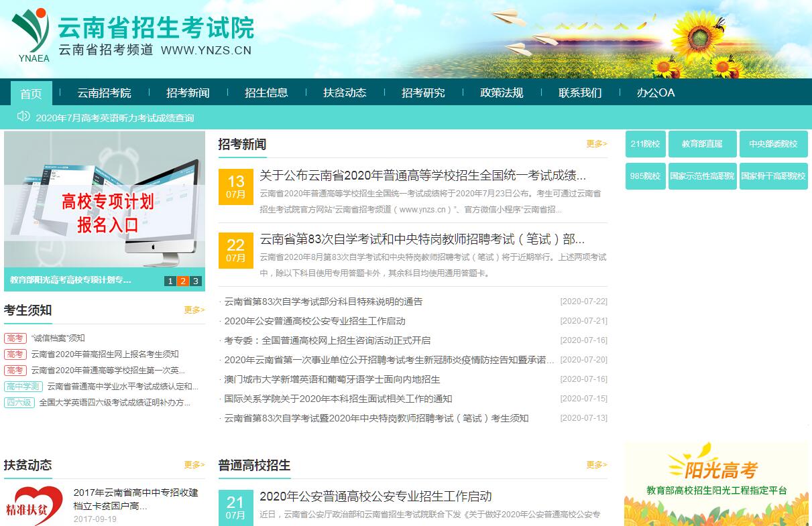Image resolution: width=812 pixels, height=526 pixels.
Task: Open the 政策法规 navigation tab
Action: 502,92
